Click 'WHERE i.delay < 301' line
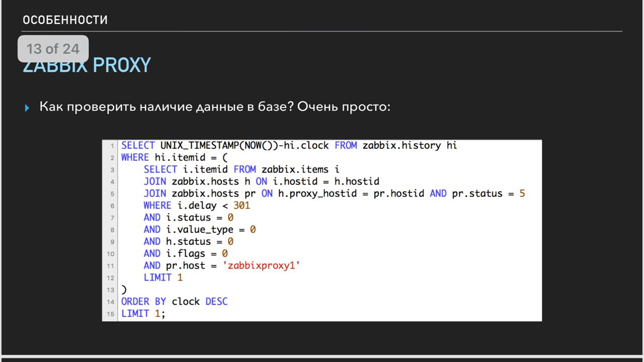Screen dimensions: 644x362 tap(197, 206)
